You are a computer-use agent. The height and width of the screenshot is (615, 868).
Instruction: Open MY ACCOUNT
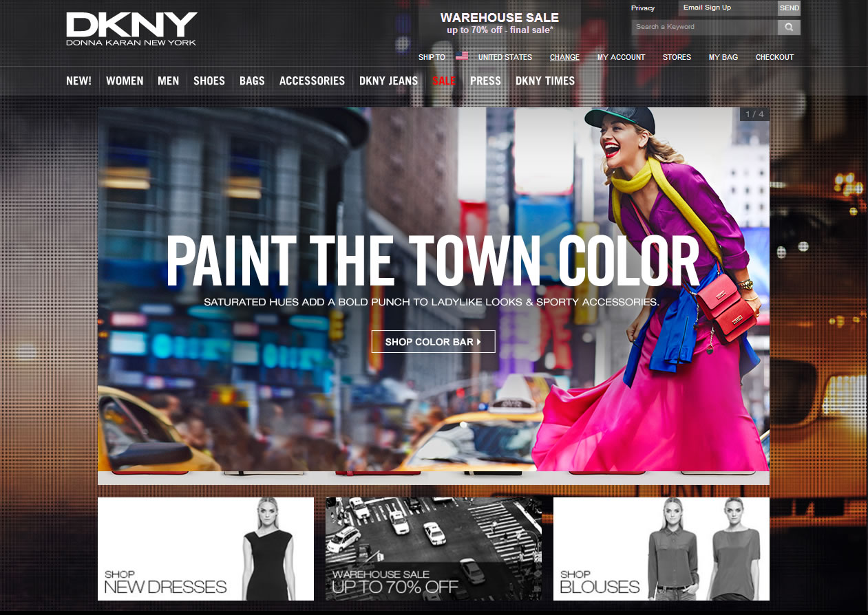621,57
